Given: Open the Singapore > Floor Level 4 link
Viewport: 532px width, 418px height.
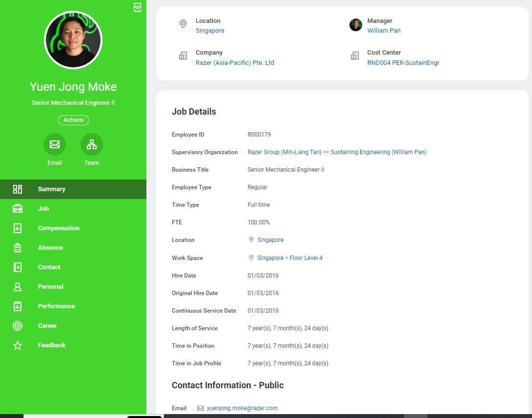Looking at the screenshot, I should [x=290, y=258].
